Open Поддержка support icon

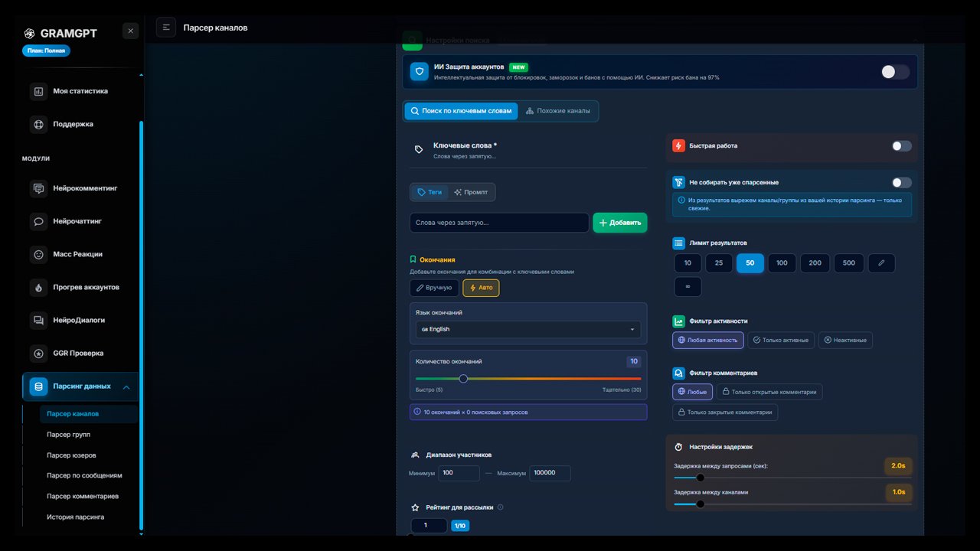coord(38,124)
